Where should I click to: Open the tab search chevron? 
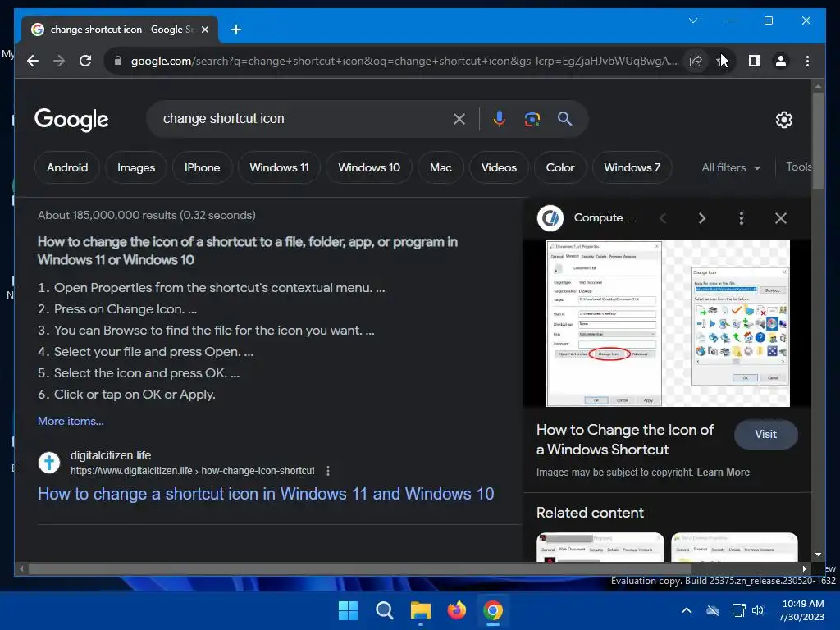[x=692, y=21]
